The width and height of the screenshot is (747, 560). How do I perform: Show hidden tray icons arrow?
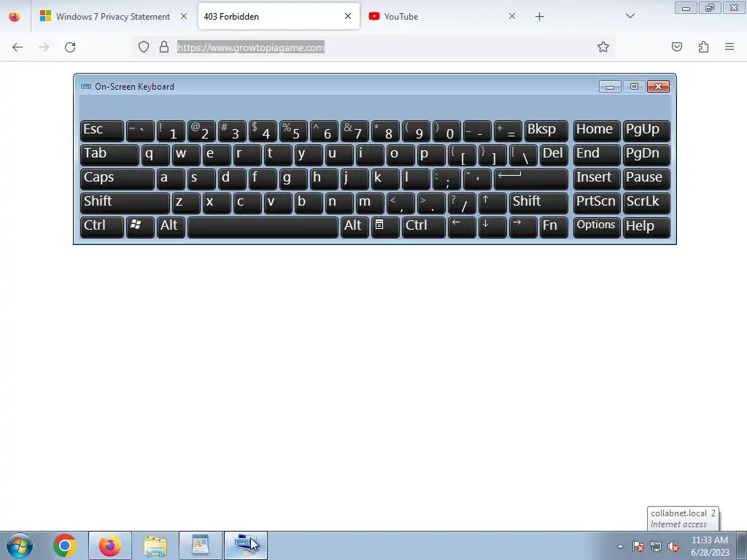[620, 546]
